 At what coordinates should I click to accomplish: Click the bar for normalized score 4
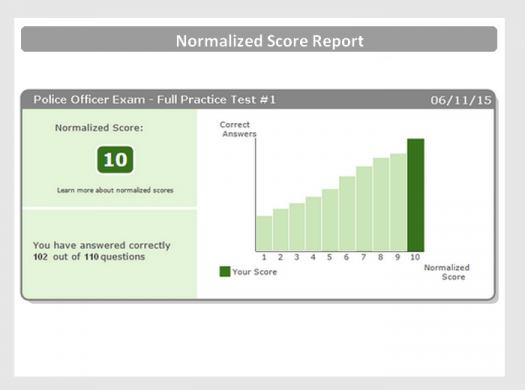pyautogui.click(x=313, y=224)
